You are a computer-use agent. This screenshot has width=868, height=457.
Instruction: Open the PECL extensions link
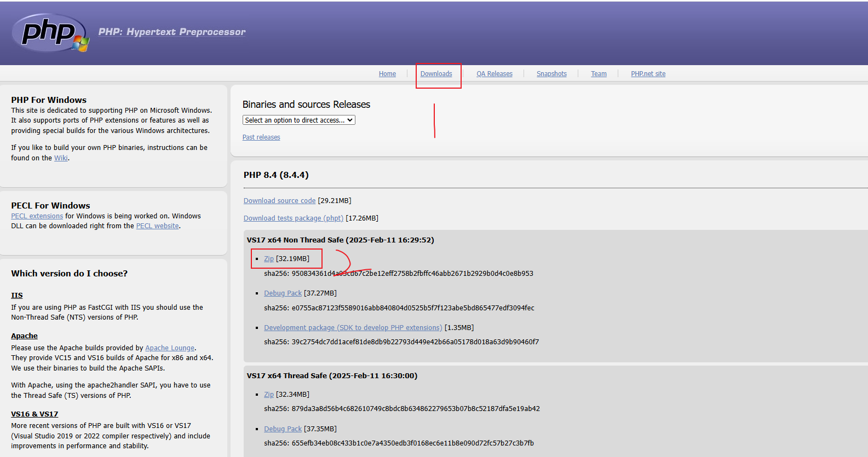coord(37,216)
